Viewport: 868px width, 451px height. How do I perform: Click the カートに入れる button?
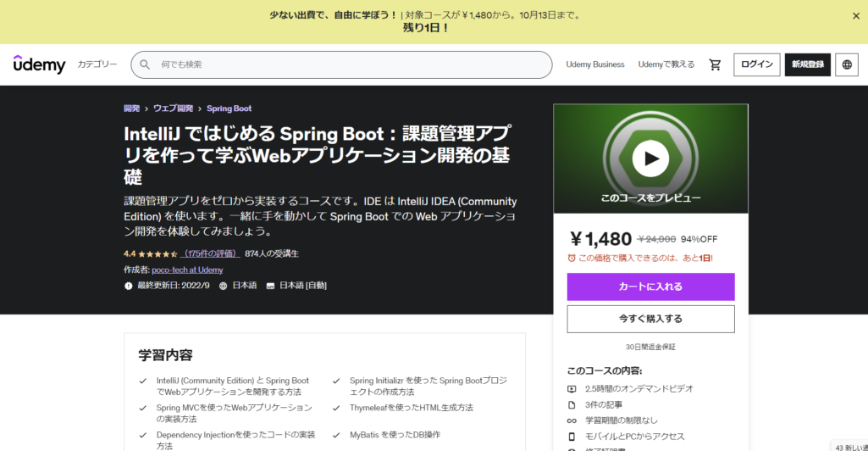(x=650, y=287)
